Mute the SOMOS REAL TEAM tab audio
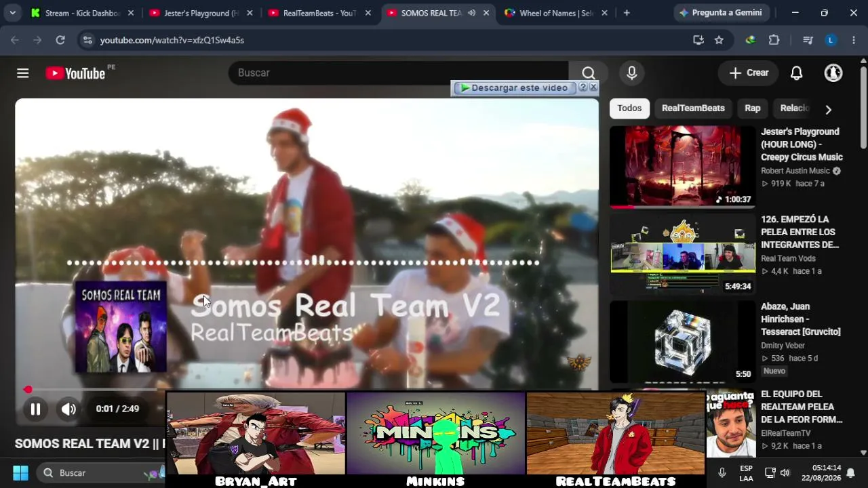868x488 pixels. point(471,13)
